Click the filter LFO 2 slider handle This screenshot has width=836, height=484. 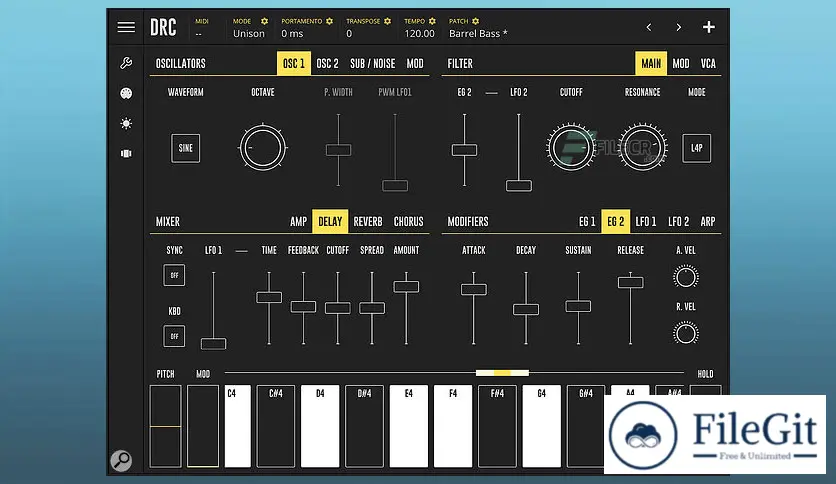click(519, 186)
